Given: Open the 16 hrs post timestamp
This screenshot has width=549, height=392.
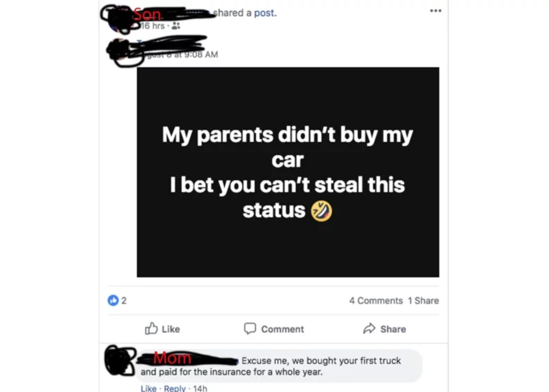Looking at the screenshot, I should [153, 26].
